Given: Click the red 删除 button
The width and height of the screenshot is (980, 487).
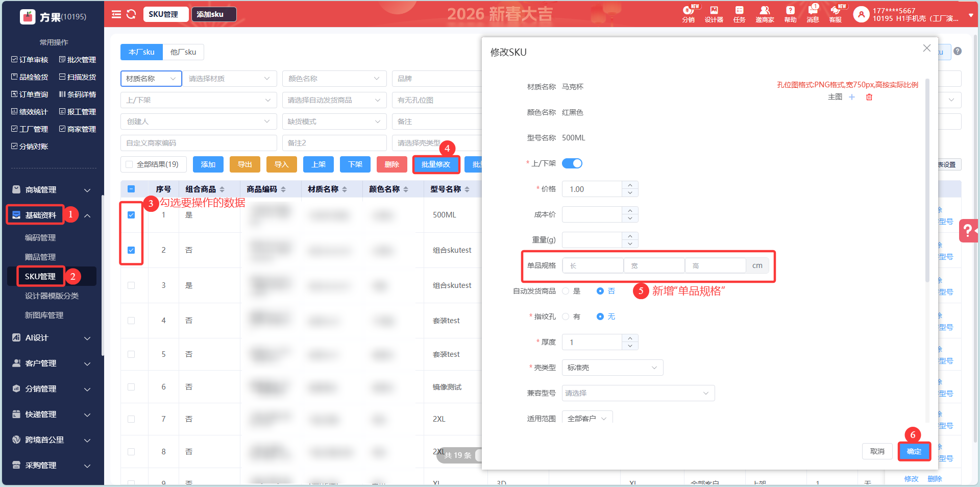Looking at the screenshot, I should click(x=392, y=164).
